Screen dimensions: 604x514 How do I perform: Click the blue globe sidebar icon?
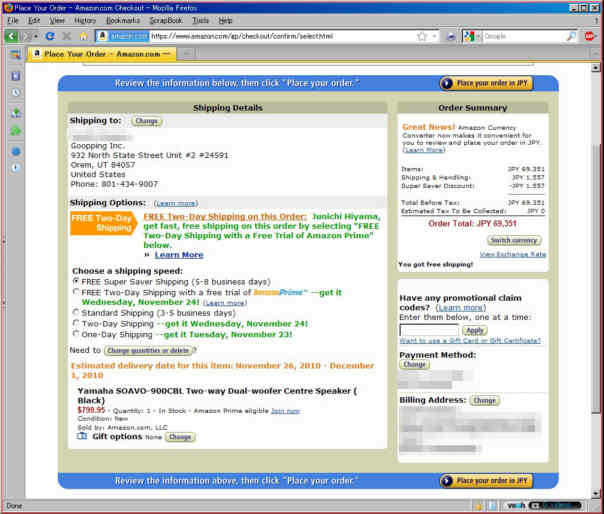[x=16, y=151]
